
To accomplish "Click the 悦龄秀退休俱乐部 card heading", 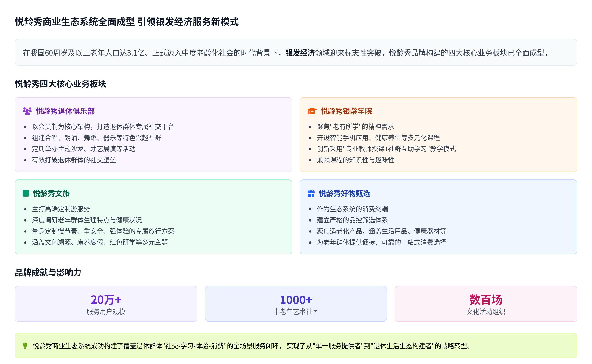I will pos(65,111).
